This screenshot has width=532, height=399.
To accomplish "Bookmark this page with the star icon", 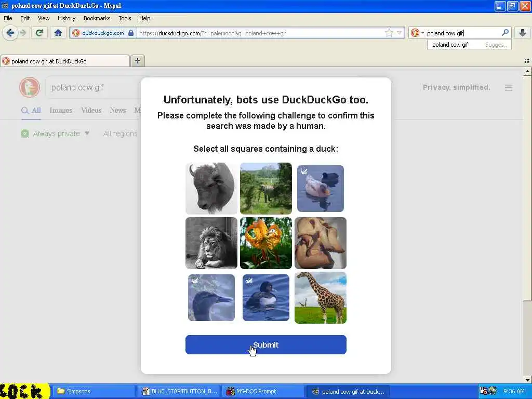I will point(389,33).
